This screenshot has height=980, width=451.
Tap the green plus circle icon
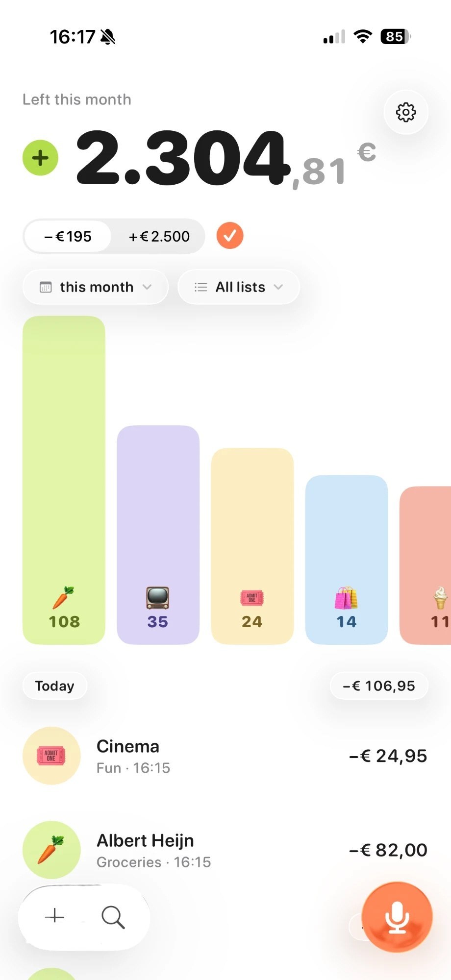(x=40, y=158)
